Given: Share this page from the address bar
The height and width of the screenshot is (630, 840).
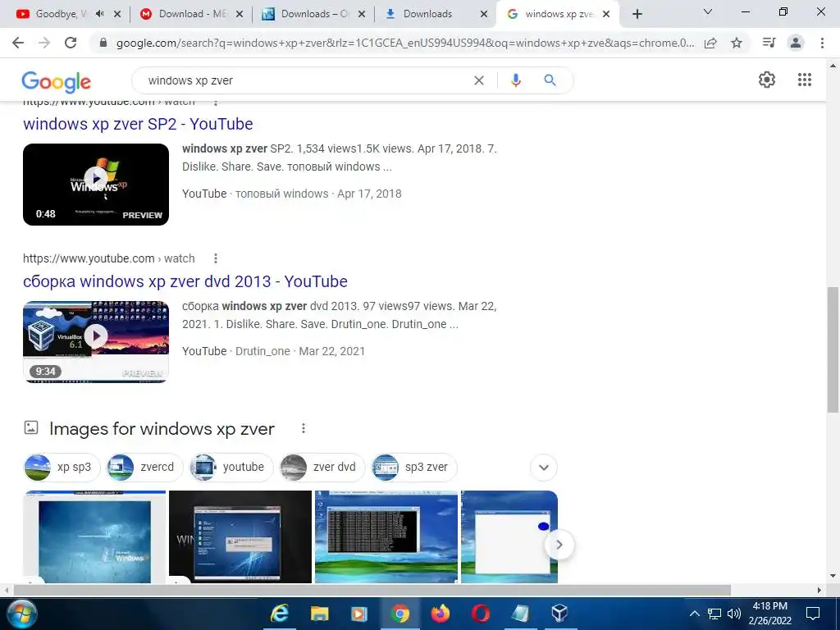Looking at the screenshot, I should 710,43.
